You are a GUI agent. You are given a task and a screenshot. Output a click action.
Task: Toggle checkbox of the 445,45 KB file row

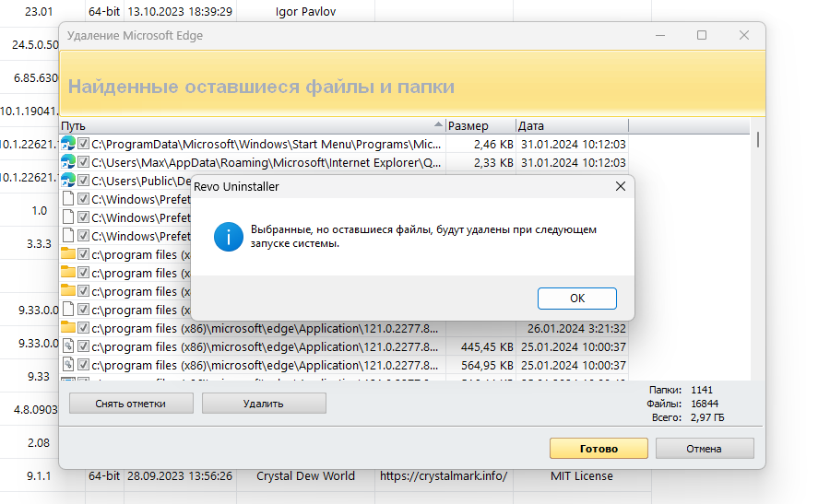[83, 346]
